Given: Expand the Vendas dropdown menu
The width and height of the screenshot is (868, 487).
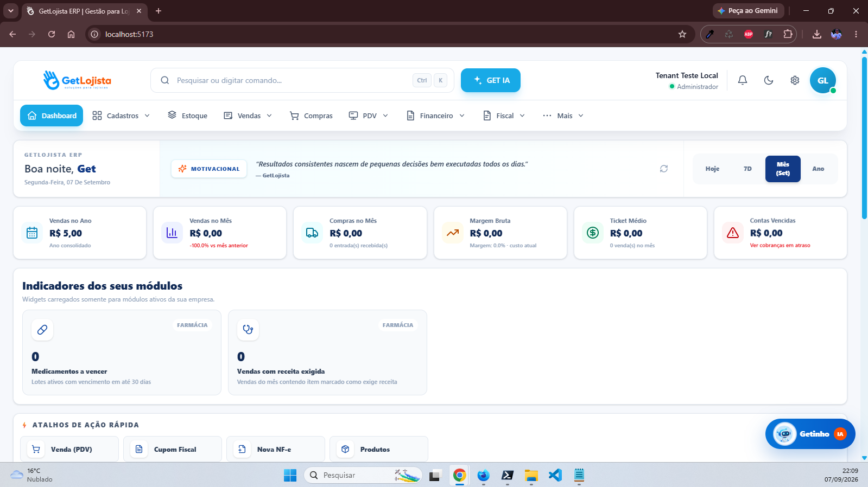Looking at the screenshot, I should pos(248,116).
